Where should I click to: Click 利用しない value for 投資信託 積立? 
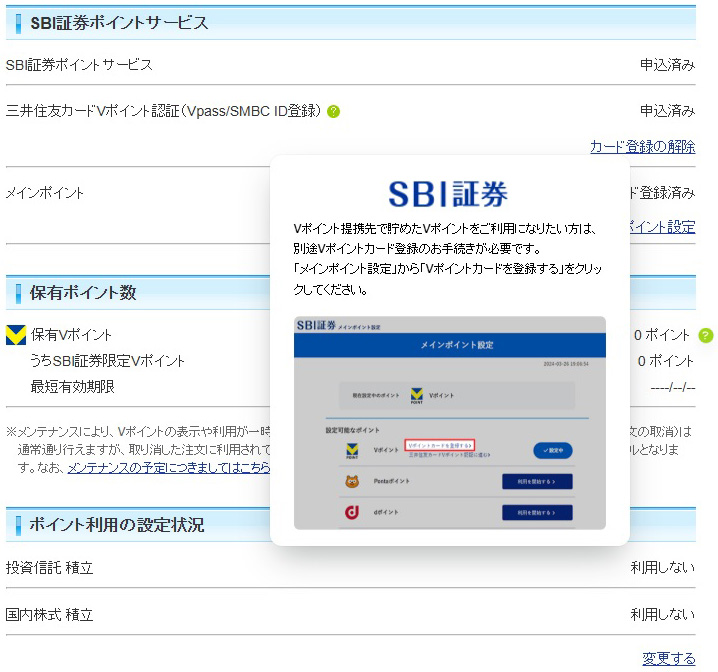click(x=663, y=568)
